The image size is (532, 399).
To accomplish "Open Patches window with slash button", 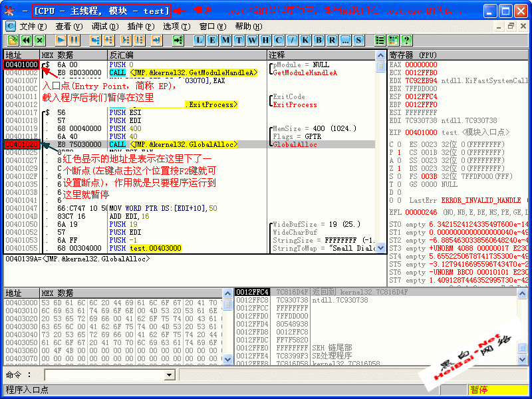I will [x=292, y=41].
